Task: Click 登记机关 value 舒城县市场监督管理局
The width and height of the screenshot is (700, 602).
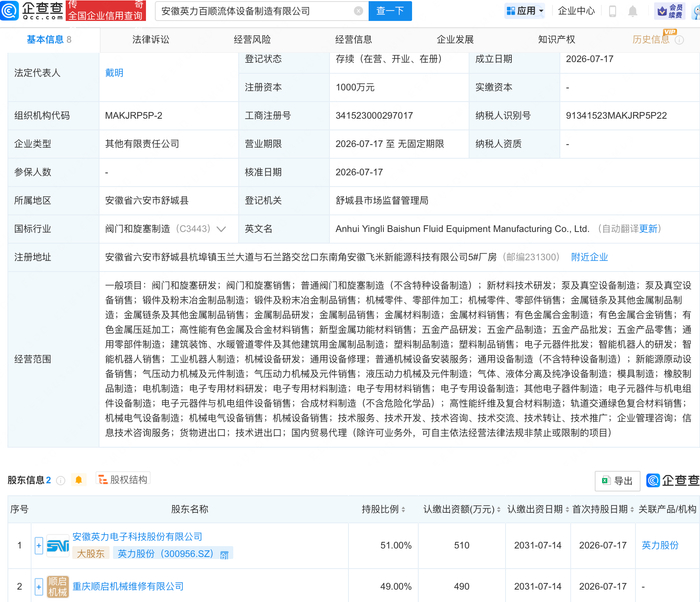Action: (x=382, y=201)
